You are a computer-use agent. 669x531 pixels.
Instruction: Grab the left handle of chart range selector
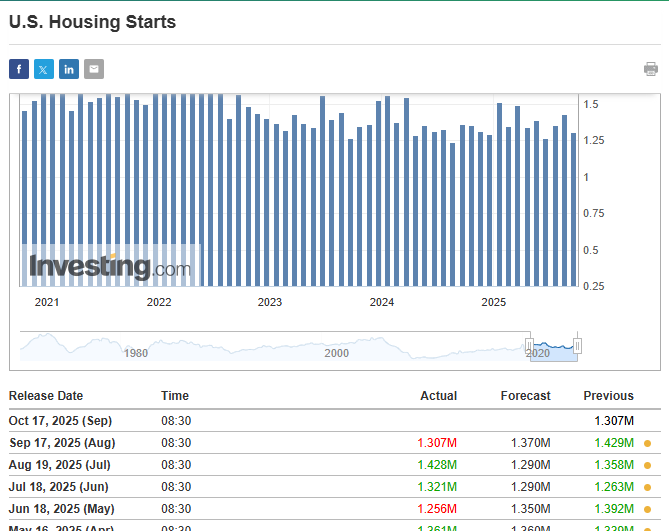pyautogui.click(x=530, y=346)
